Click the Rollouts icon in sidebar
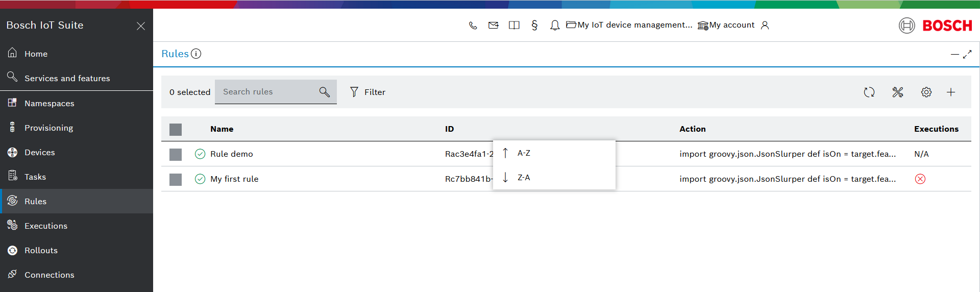The height and width of the screenshot is (292, 980). pyautogui.click(x=13, y=250)
